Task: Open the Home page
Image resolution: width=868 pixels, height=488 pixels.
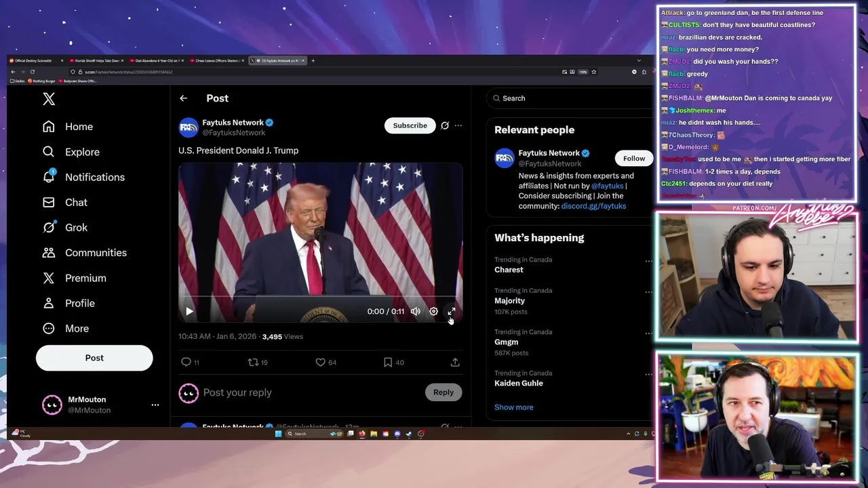Action: coord(67,127)
